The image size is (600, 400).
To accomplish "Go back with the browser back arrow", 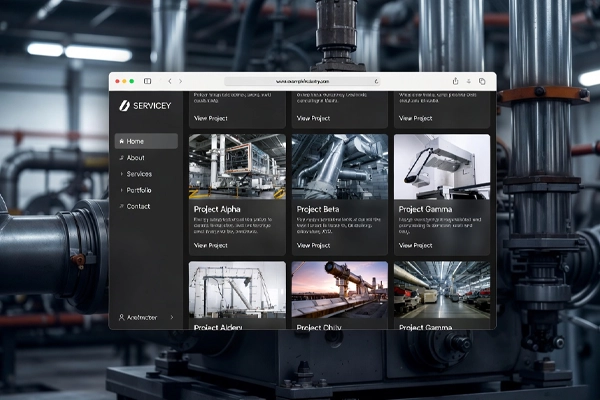I will click(x=169, y=81).
